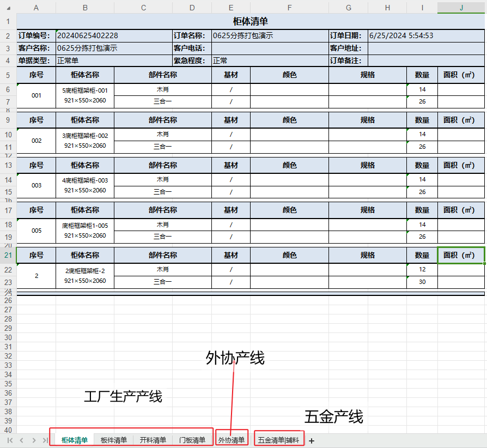Click the 柜体清单 title cell

click(251, 21)
